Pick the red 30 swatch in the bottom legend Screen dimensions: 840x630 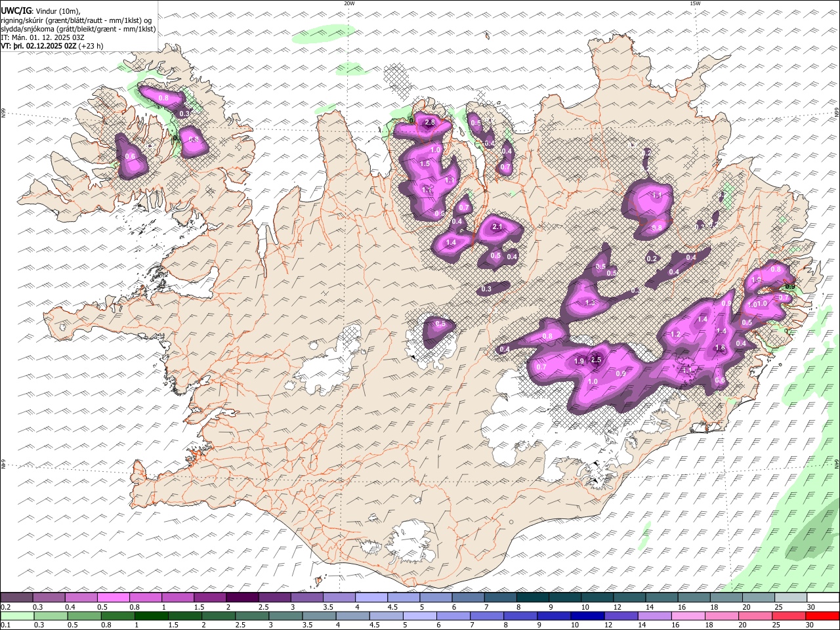pos(822,616)
